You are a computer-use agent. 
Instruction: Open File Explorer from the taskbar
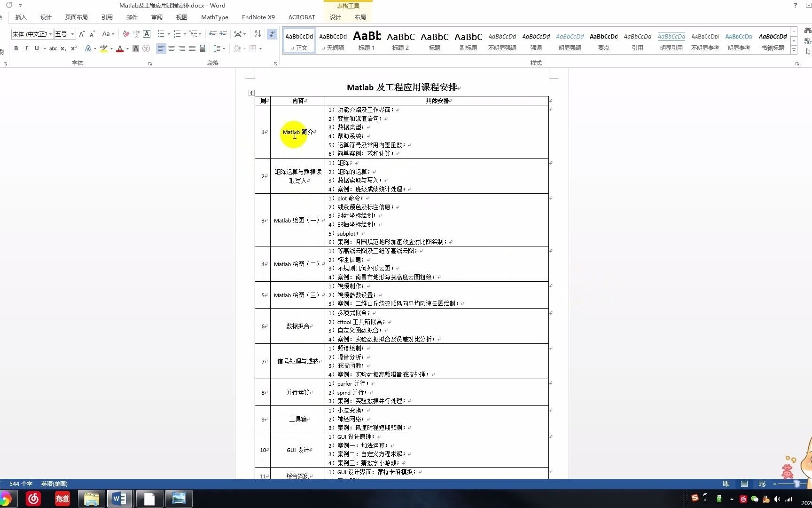tap(91, 499)
